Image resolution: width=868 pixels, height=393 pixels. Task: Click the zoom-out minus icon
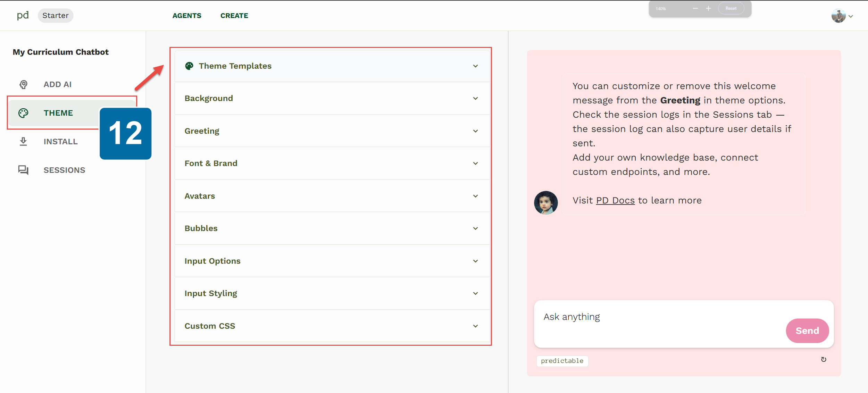pos(695,8)
